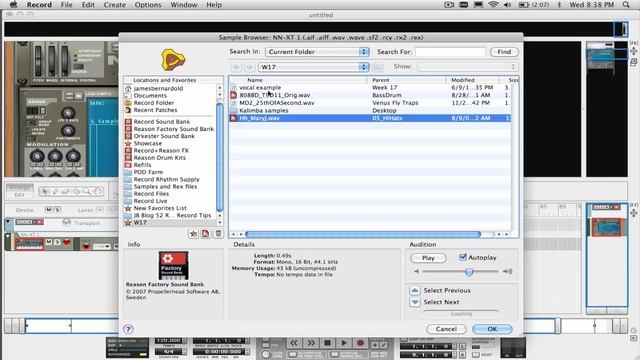Open the W17 folder path dropdown
Image resolution: width=640 pixels, height=360 pixels.
[314, 67]
